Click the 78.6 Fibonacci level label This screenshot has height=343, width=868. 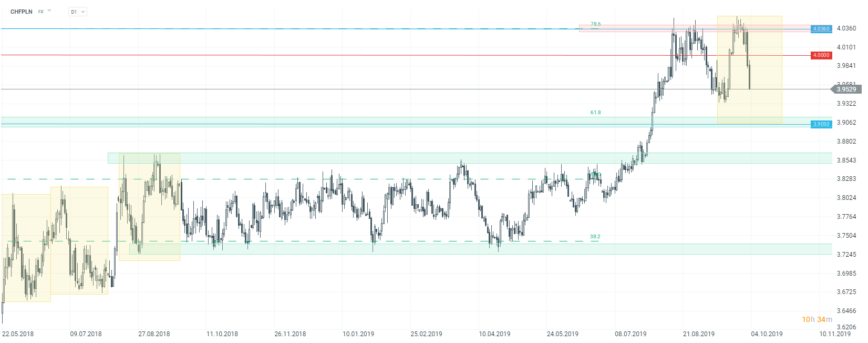pos(595,24)
